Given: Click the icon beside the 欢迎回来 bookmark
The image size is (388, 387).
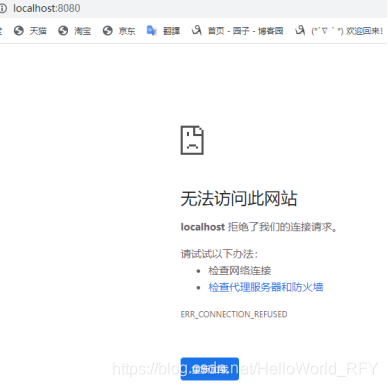Looking at the screenshot, I should point(300,30).
